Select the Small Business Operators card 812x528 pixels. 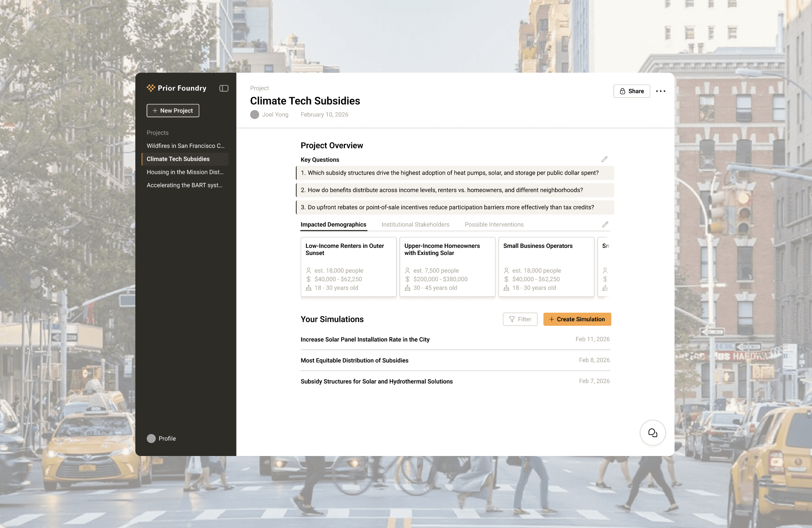tap(546, 266)
